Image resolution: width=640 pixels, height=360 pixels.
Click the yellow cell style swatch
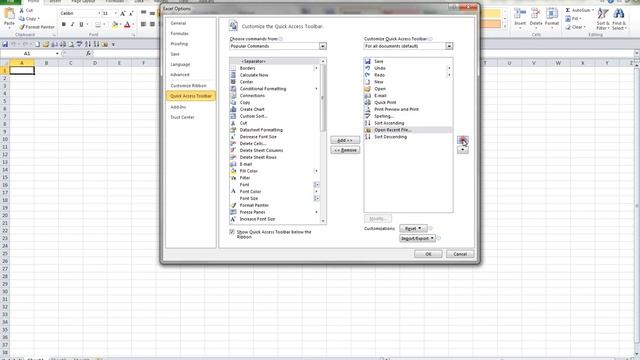coord(491,13)
